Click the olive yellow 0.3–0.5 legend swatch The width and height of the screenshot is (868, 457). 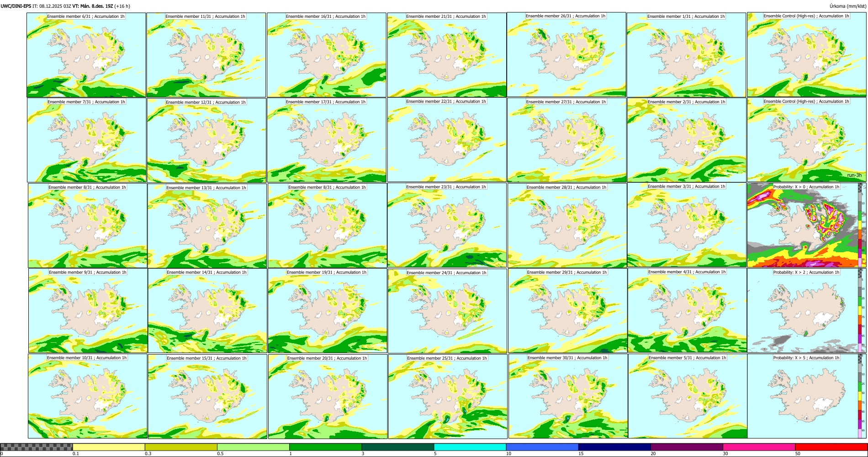181,447
